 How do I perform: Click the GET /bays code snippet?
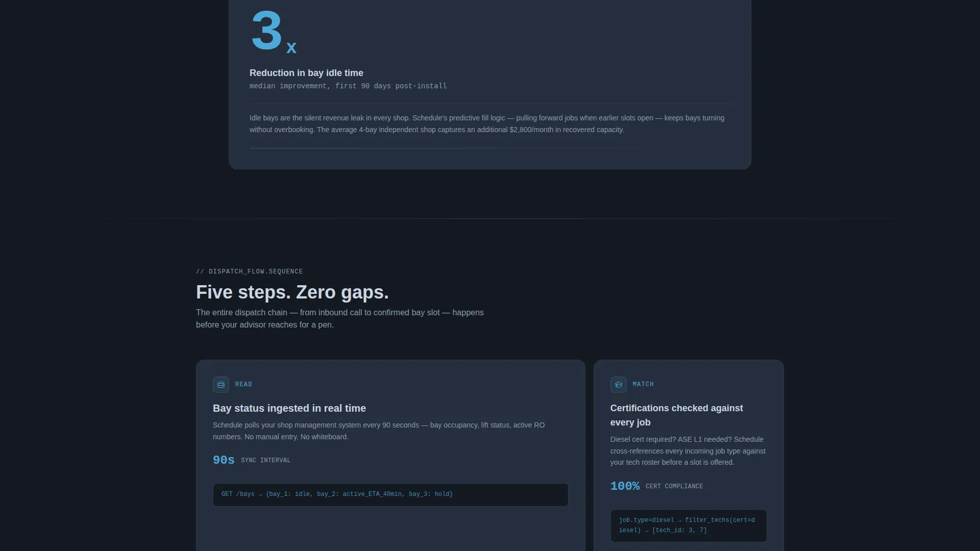[x=390, y=494]
